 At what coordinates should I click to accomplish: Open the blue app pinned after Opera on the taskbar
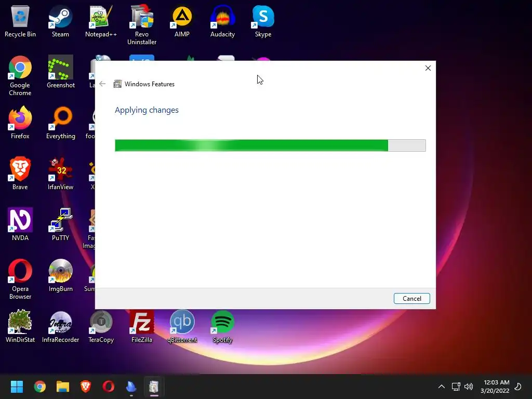131,387
